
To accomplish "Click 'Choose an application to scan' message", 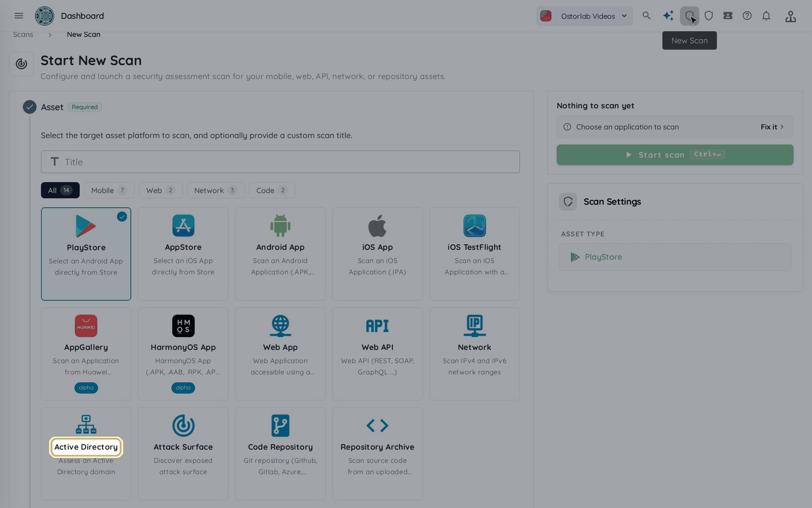I will point(627,127).
